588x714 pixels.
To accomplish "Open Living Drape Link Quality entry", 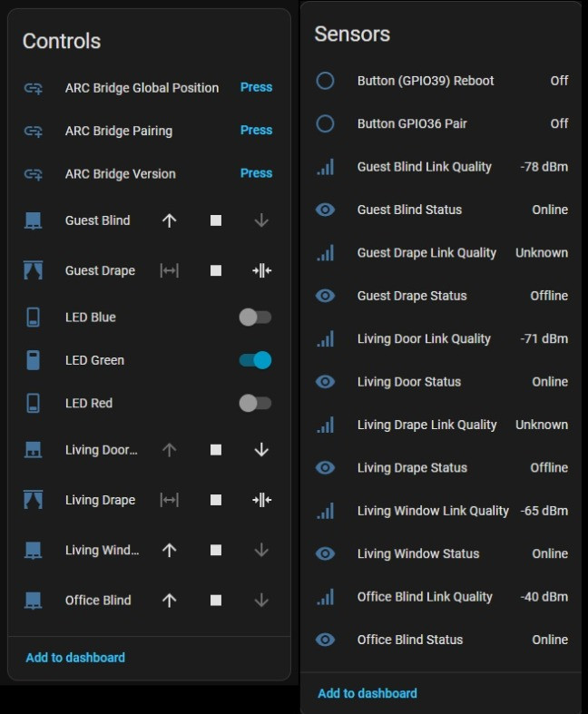I will point(442,425).
